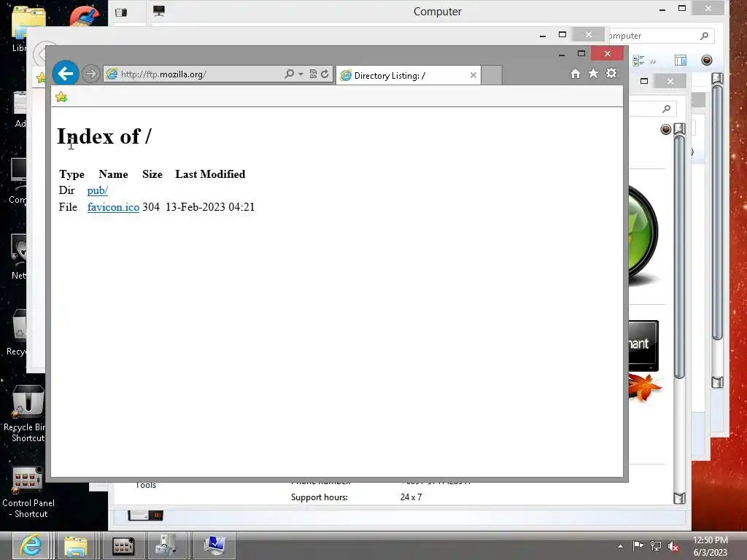Open the Tools gear menu

point(611,74)
